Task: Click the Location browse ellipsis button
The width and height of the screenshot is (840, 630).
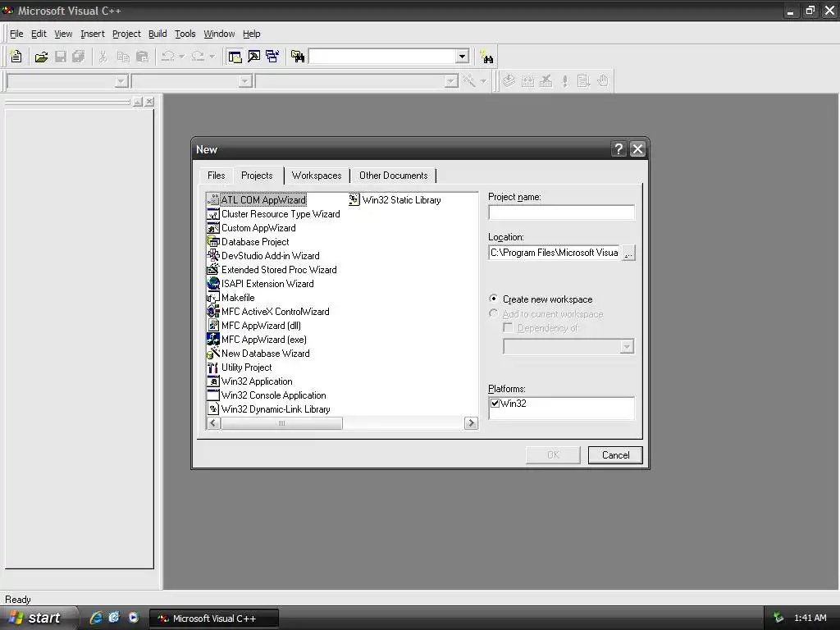Action: (x=628, y=253)
